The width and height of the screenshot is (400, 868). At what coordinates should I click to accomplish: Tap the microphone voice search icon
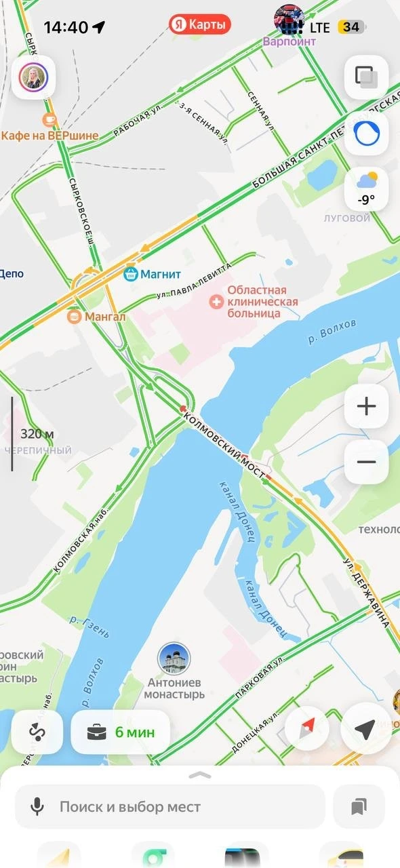pos(37,807)
